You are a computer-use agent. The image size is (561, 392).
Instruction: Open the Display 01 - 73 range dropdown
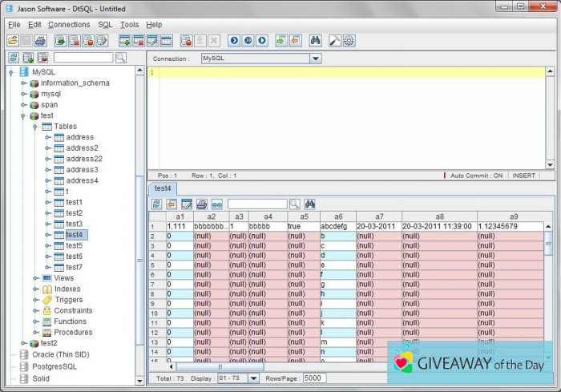[x=254, y=378]
